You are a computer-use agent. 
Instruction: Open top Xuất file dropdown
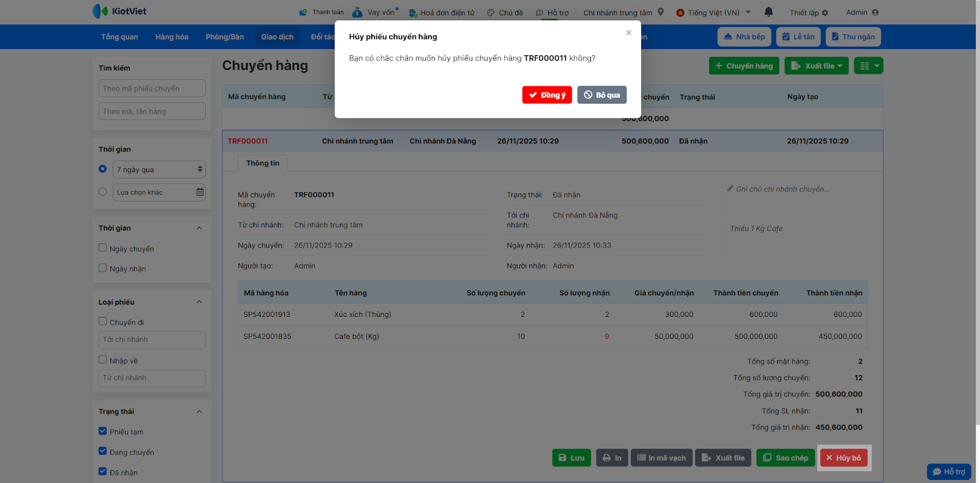pyautogui.click(x=816, y=66)
